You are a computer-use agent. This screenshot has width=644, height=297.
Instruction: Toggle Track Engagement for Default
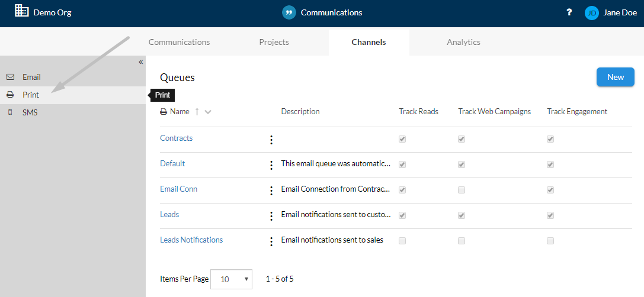pyautogui.click(x=550, y=164)
